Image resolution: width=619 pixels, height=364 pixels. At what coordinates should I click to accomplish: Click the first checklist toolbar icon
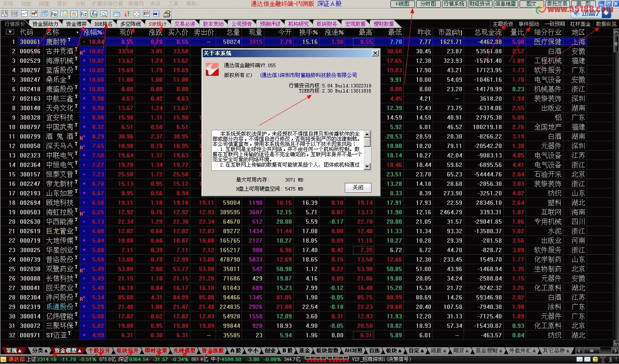pyautogui.click(x=4, y=14)
